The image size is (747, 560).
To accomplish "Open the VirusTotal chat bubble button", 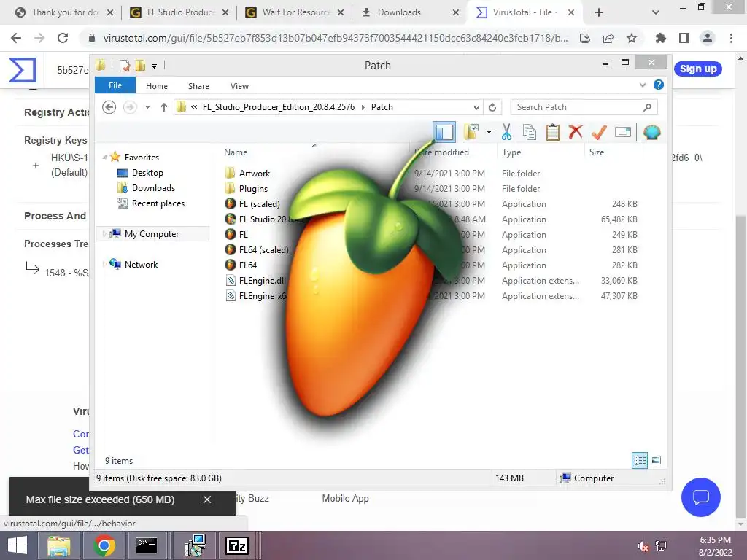I will tap(701, 497).
